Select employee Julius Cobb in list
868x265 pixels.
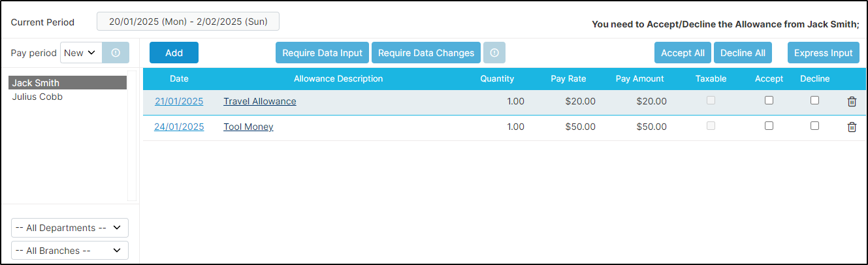pyautogui.click(x=37, y=97)
